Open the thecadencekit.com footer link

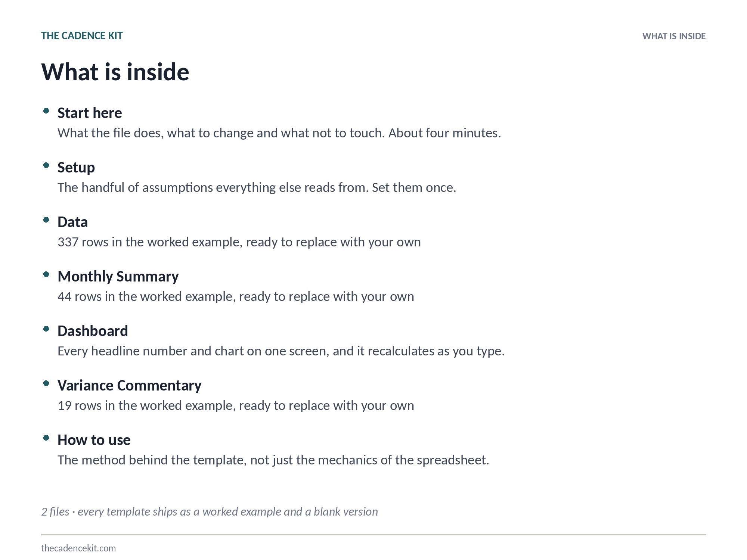click(x=78, y=548)
